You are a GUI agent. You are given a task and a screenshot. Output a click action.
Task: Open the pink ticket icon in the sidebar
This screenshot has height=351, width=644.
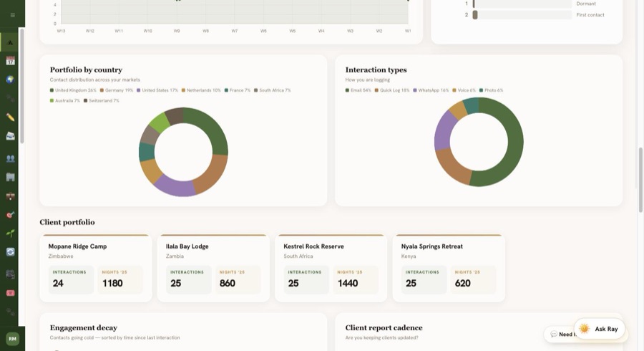(x=10, y=293)
